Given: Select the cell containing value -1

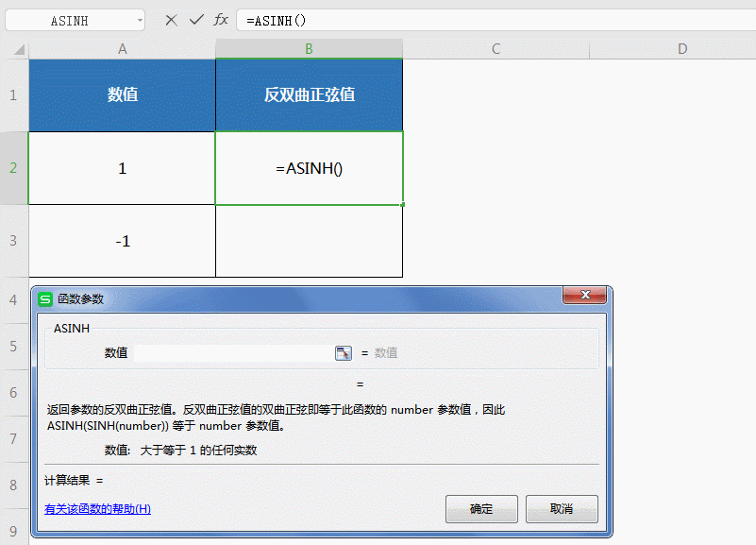Looking at the screenshot, I should click(122, 241).
